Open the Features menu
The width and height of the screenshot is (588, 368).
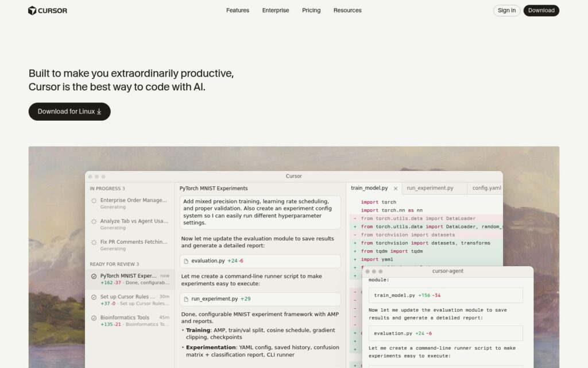point(238,10)
